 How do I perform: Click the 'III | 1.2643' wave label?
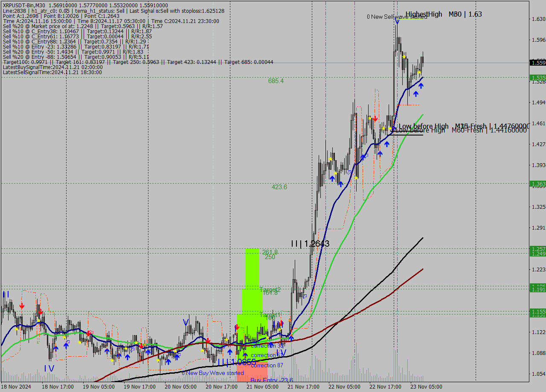pyautogui.click(x=310, y=244)
